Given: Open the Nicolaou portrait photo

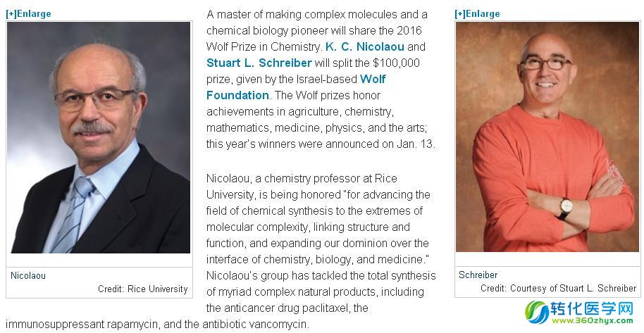Looking at the screenshot, I should 99,137.
